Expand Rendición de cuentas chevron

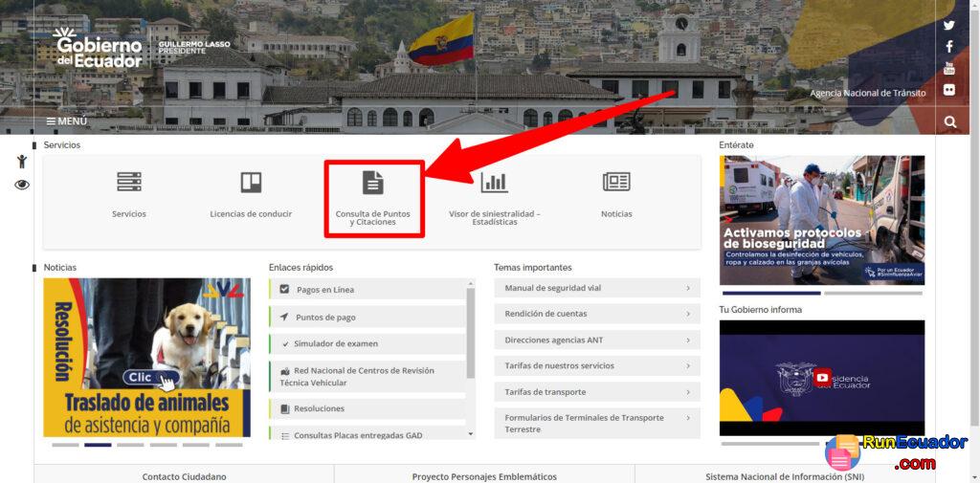click(x=688, y=314)
